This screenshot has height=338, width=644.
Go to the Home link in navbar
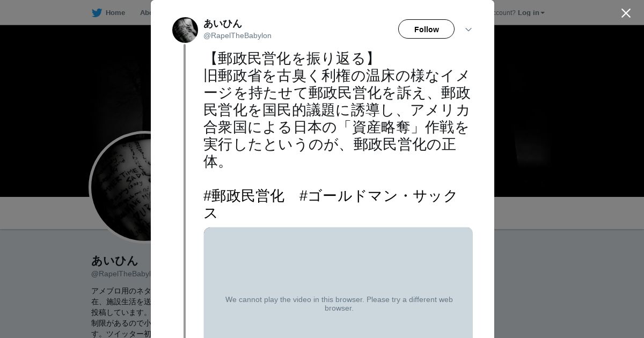point(115,13)
